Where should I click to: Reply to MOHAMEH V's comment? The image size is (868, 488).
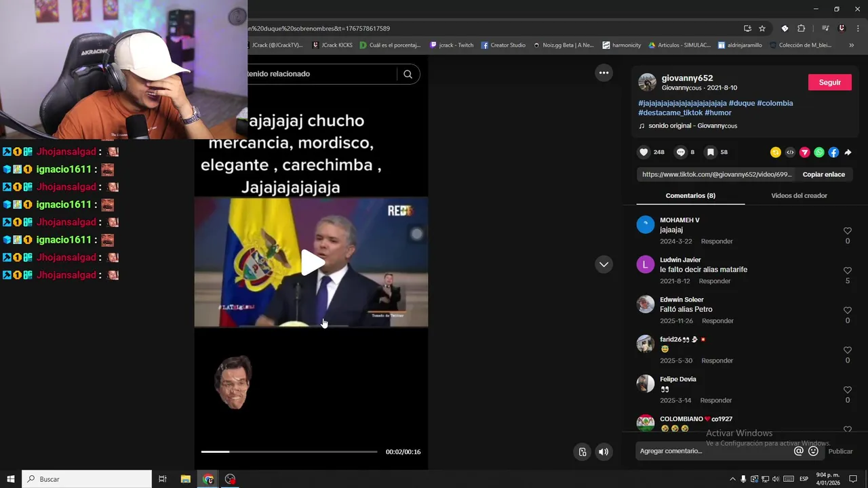717,241
